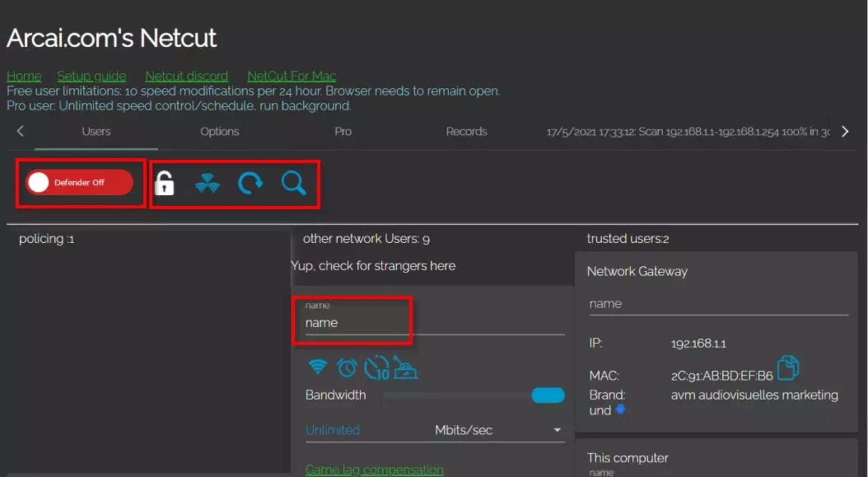Click the 'trusted users:2' header
Viewport: 868px width, 477px height.
(627, 239)
